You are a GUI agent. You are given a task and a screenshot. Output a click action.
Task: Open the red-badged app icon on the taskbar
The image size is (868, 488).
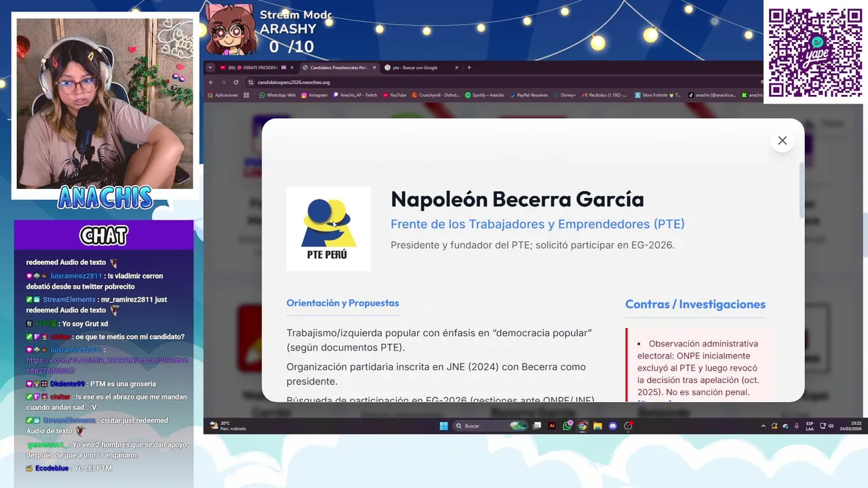pyautogui.click(x=628, y=426)
